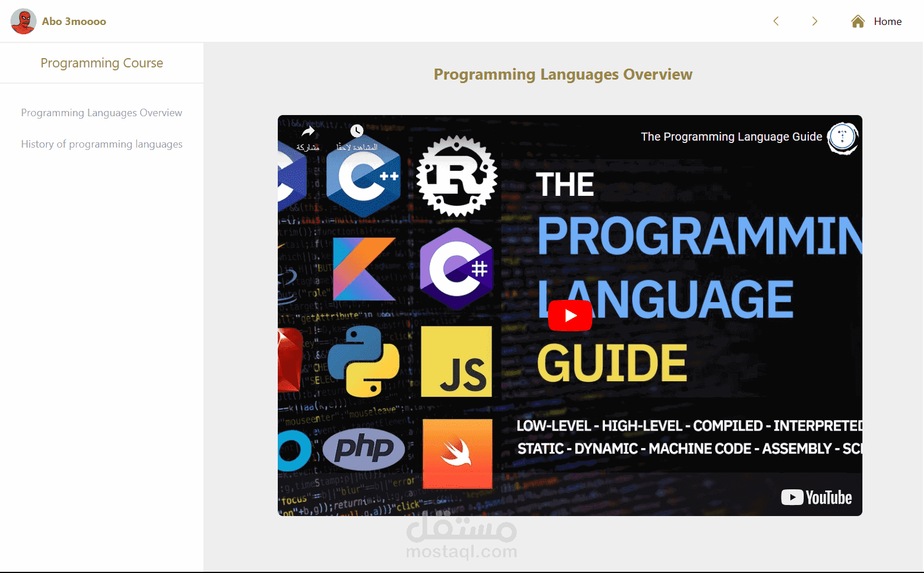The image size is (924, 573).
Task: Click the Python logo in video thumbnail
Action: click(364, 361)
